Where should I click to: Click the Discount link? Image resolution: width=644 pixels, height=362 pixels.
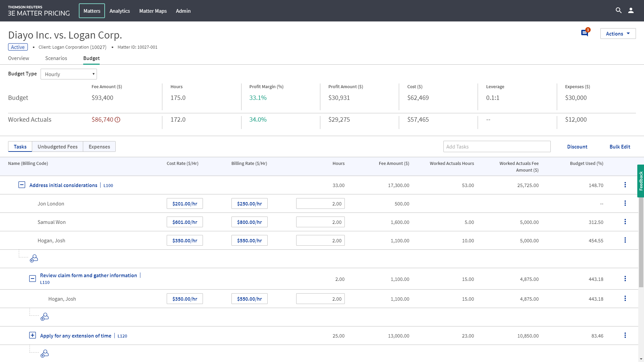[x=577, y=147]
